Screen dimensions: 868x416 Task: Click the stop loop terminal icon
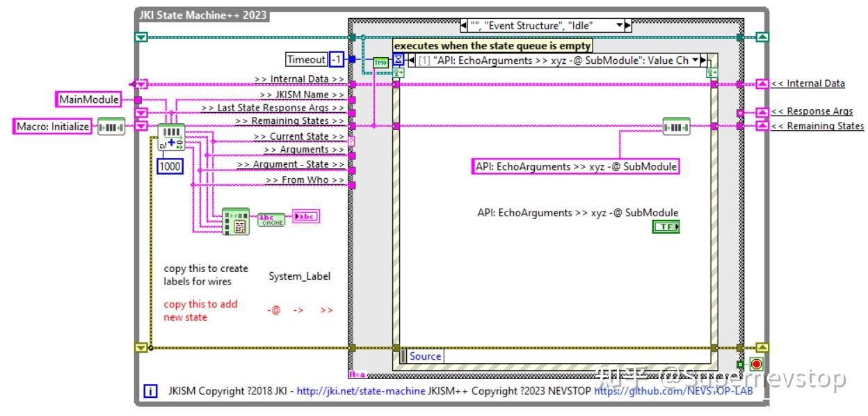756,365
